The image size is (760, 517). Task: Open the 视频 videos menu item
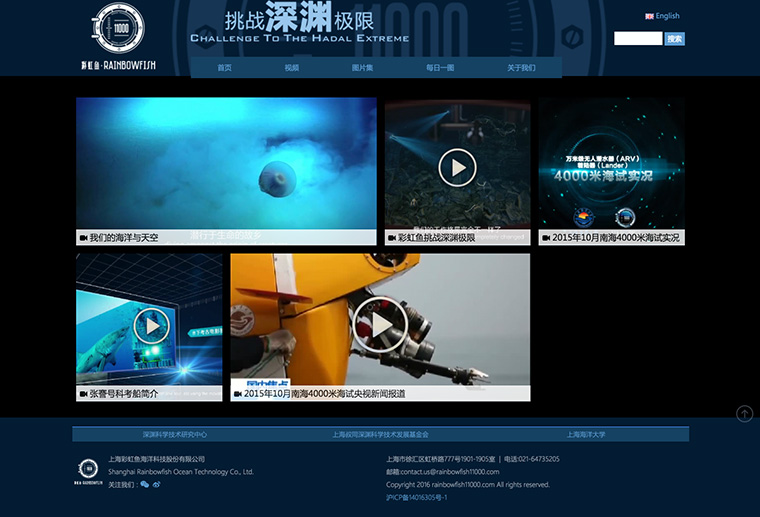point(292,68)
